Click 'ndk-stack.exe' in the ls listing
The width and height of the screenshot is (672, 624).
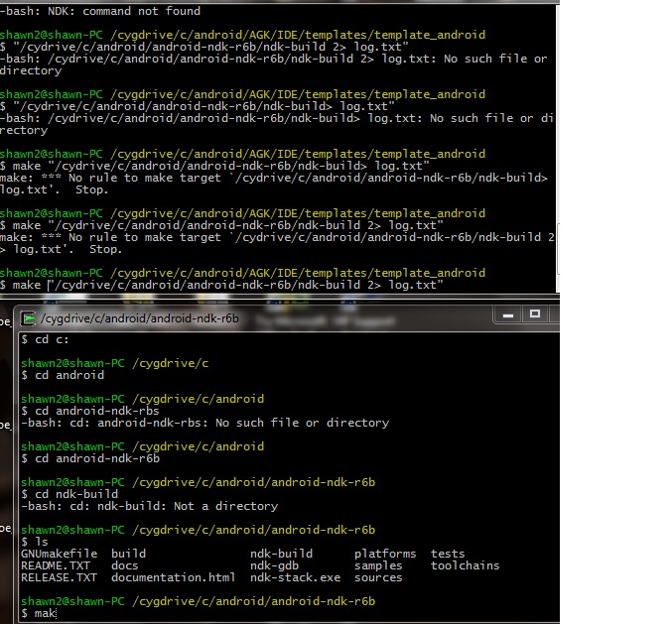click(295, 577)
